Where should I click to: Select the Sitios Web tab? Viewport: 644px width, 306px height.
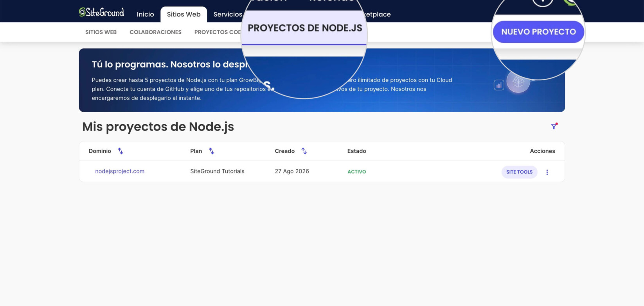click(x=183, y=14)
